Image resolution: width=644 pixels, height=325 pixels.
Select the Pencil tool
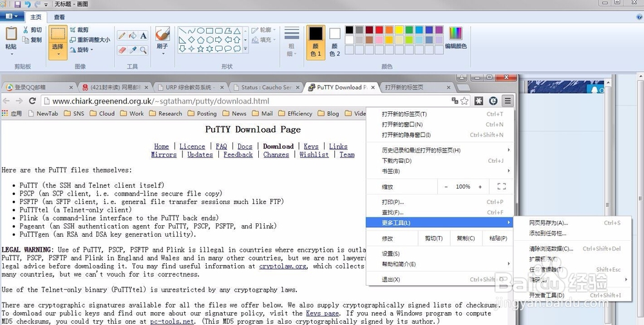pyautogui.click(x=122, y=35)
